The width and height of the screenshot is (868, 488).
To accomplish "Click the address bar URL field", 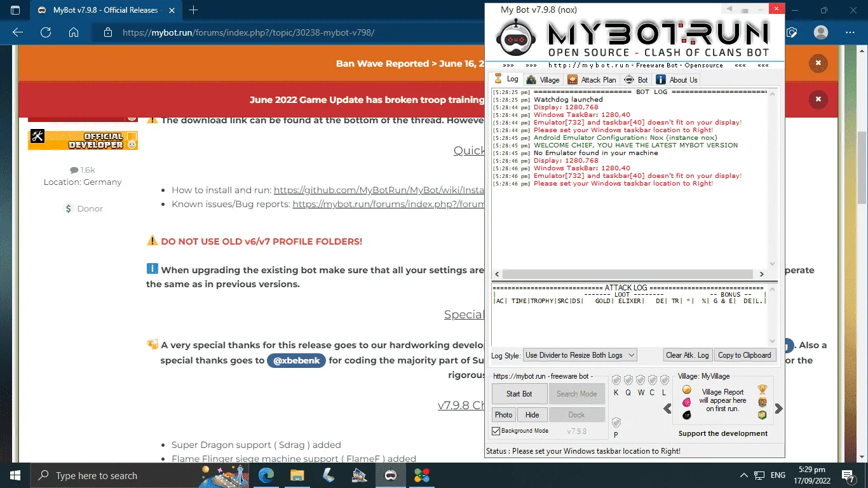I will coord(248,32).
